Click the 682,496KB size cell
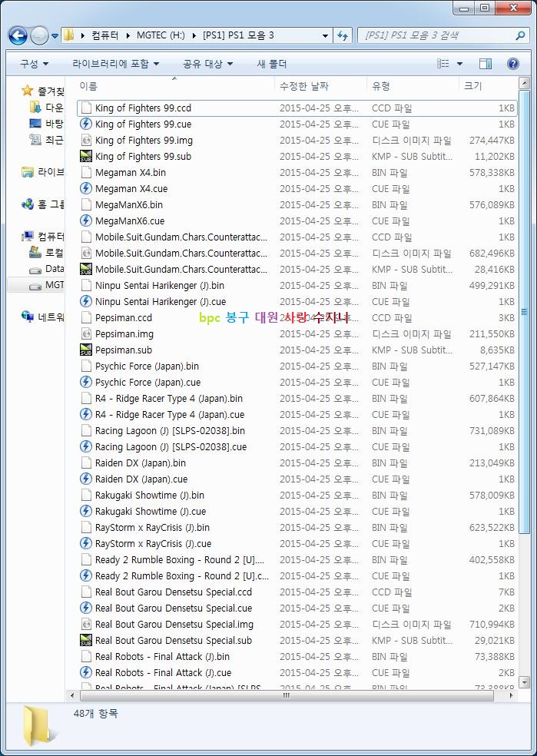This screenshot has height=756, width=537. (492, 253)
